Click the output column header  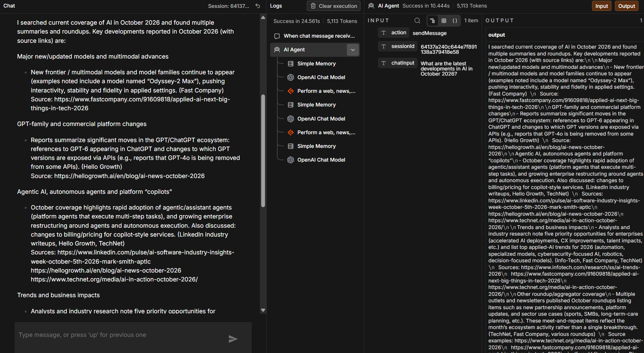pyautogui.click(x=496, y=35)
